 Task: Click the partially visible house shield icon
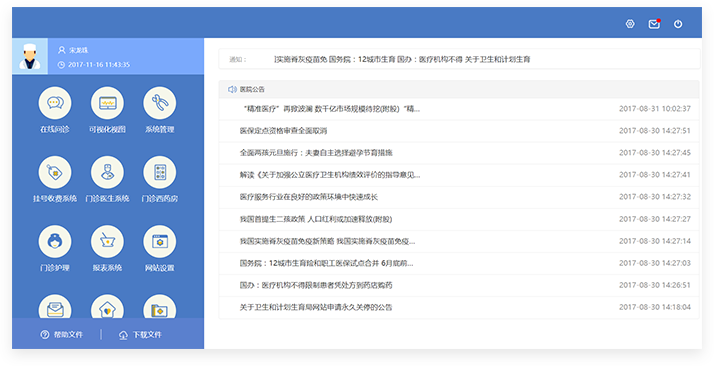tap(107, 306)
